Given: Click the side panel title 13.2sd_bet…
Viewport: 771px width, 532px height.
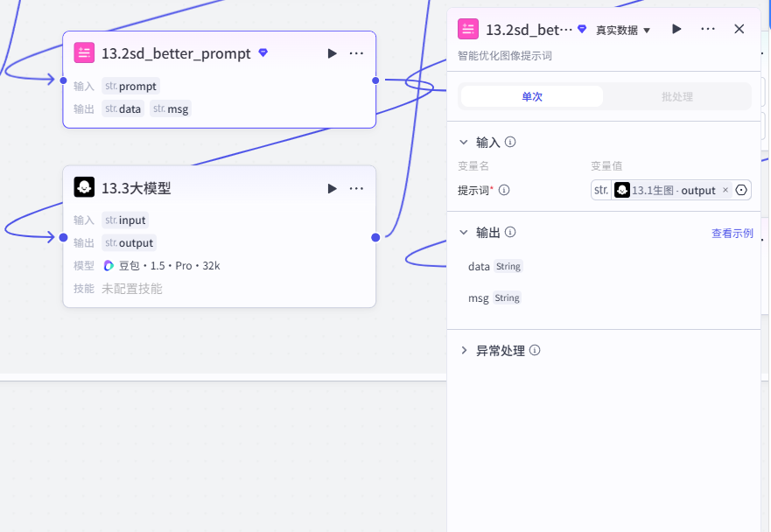Looking at the screenshot, I should (x=529, y=30).
